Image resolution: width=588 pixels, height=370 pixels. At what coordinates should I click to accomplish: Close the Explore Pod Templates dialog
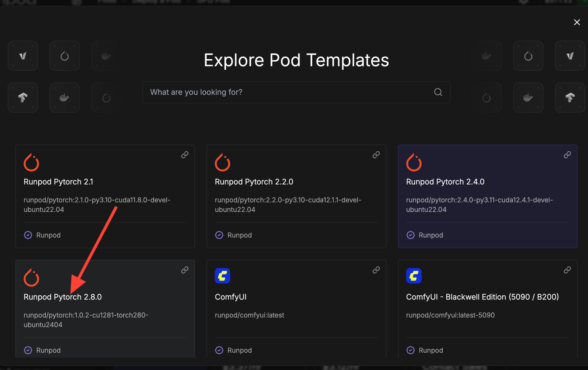click(x=577, y=22)
